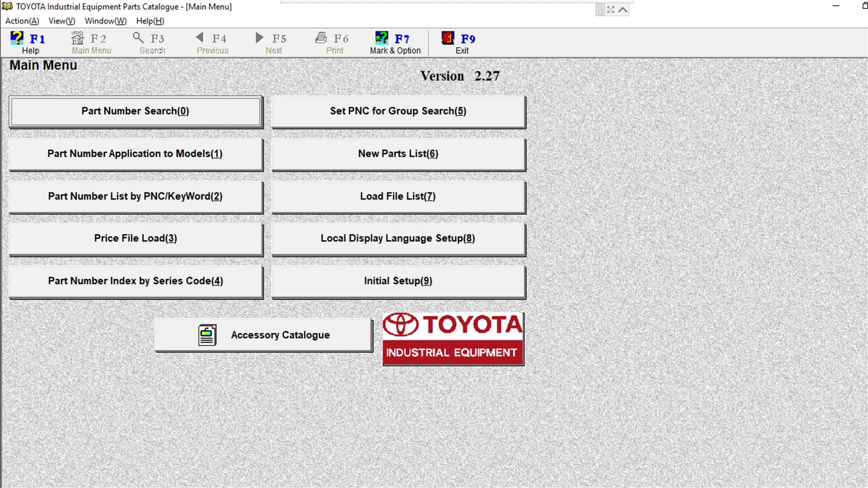Viewport: 868px width, 488px height.
Task: Open the View menu
Action: pos(62,21)
